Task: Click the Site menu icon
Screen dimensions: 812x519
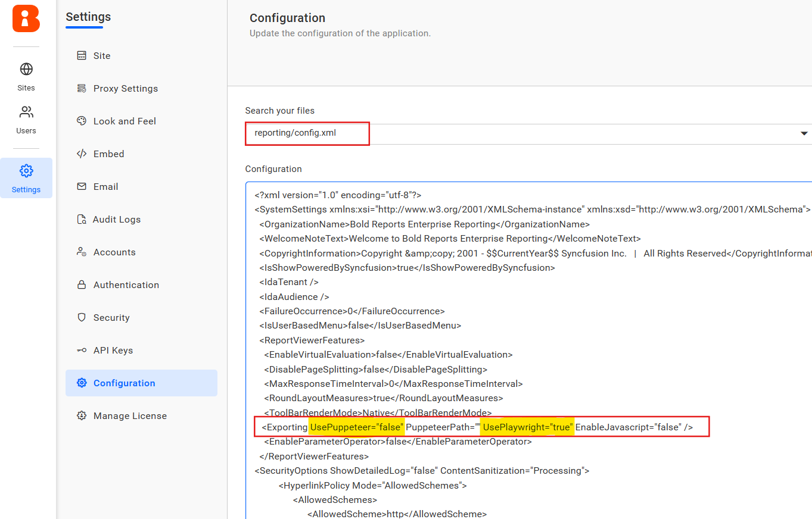Action: (82, 55)
